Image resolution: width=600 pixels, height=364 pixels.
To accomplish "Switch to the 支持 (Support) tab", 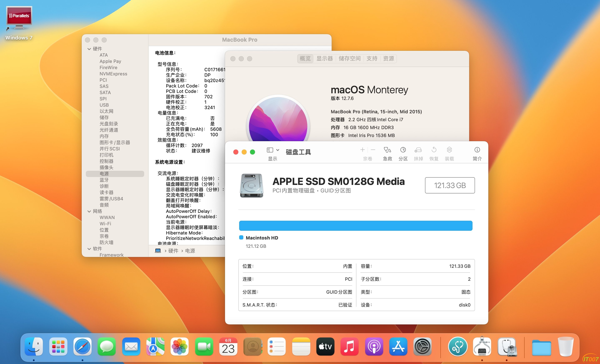I will click(x=372, y=59).
